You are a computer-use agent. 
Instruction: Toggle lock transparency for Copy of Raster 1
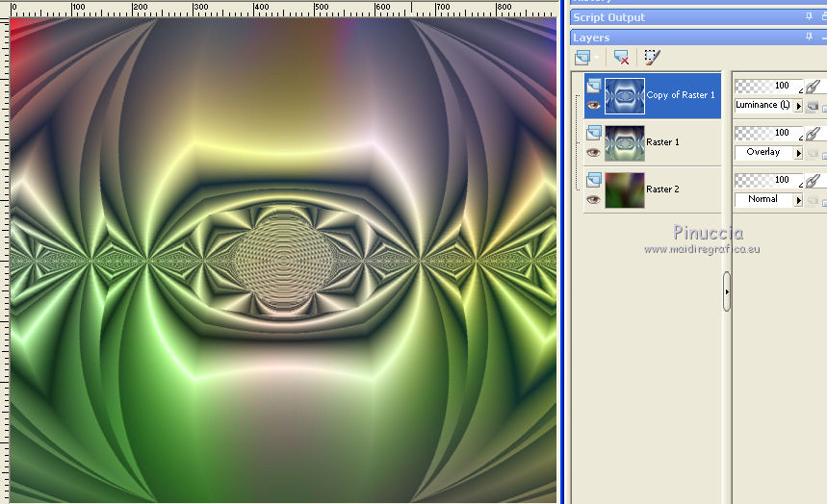point(813,106)
